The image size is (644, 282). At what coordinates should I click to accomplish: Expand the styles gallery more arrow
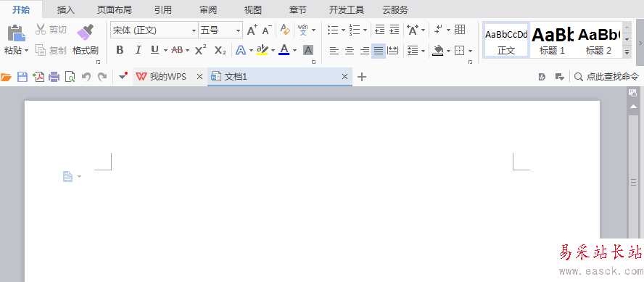point(627,52)
